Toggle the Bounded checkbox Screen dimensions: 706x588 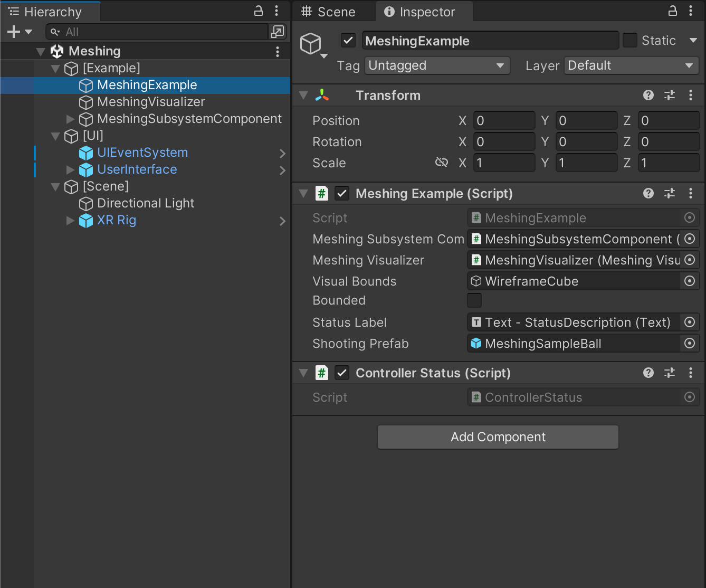[x=474, y=300]
